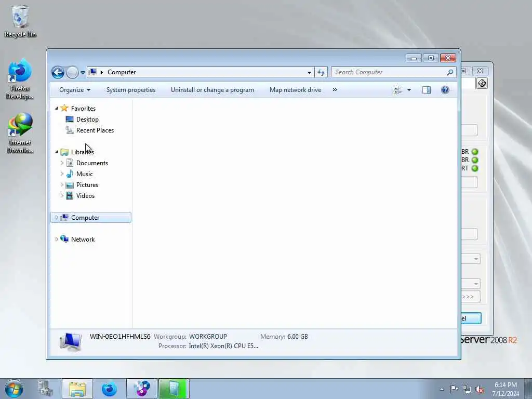The image size is (532, 399).
Task: Show additional toolbar commands chevron
Action: [335, 90]
